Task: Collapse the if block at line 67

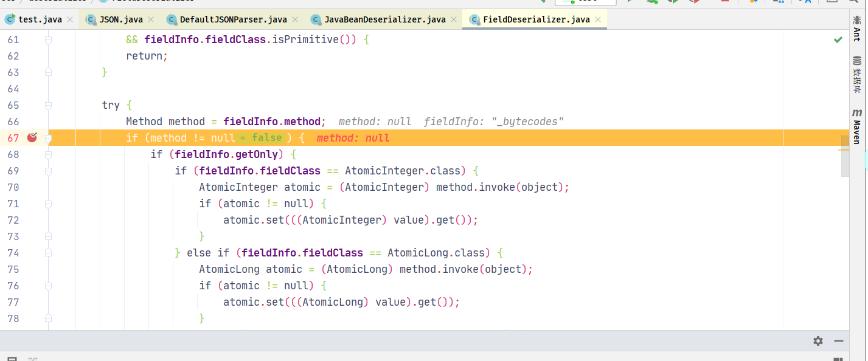Action: click(48, 138)
